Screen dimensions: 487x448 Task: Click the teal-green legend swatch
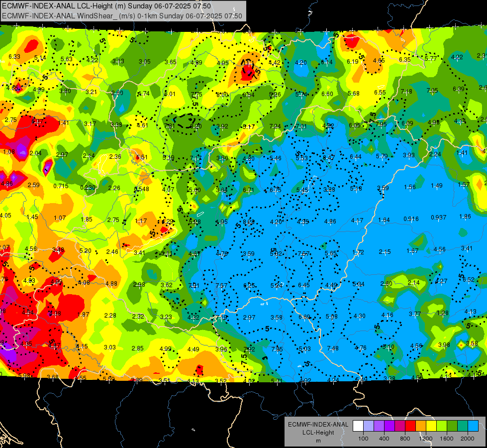(463, 426)
